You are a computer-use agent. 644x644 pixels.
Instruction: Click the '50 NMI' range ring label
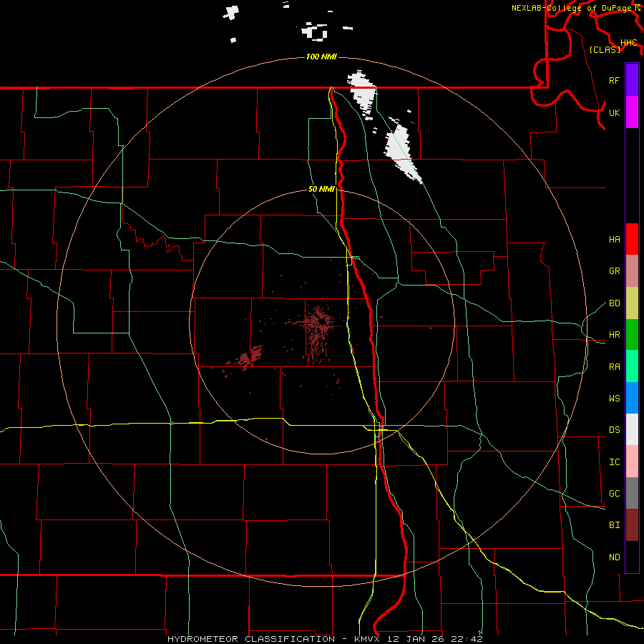pos(321,189)
